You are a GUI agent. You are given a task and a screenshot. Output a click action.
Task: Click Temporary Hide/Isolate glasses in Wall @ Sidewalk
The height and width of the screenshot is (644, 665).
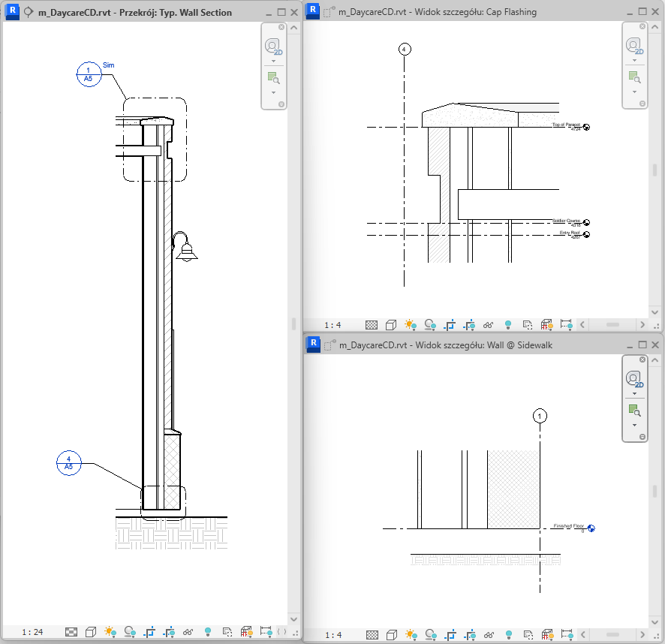489,635
